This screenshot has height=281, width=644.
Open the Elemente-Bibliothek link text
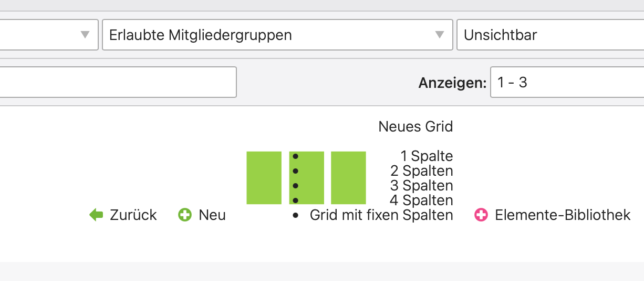563,215
